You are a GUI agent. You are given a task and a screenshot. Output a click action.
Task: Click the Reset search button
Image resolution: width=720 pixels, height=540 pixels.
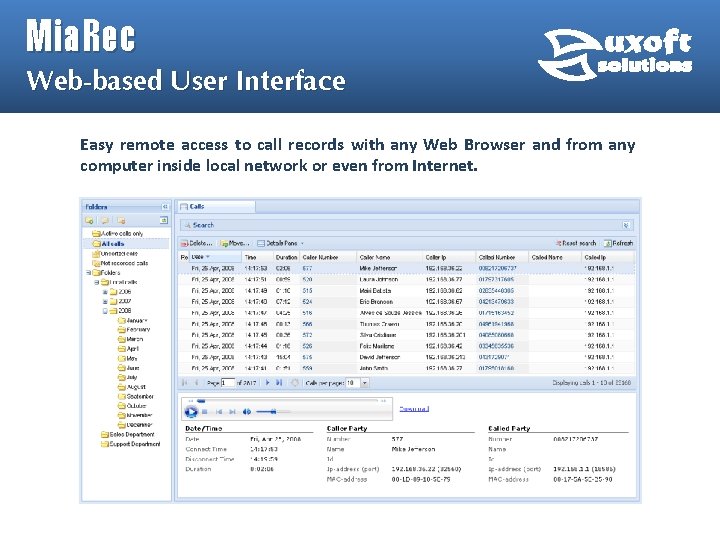(x=576, y=243)
